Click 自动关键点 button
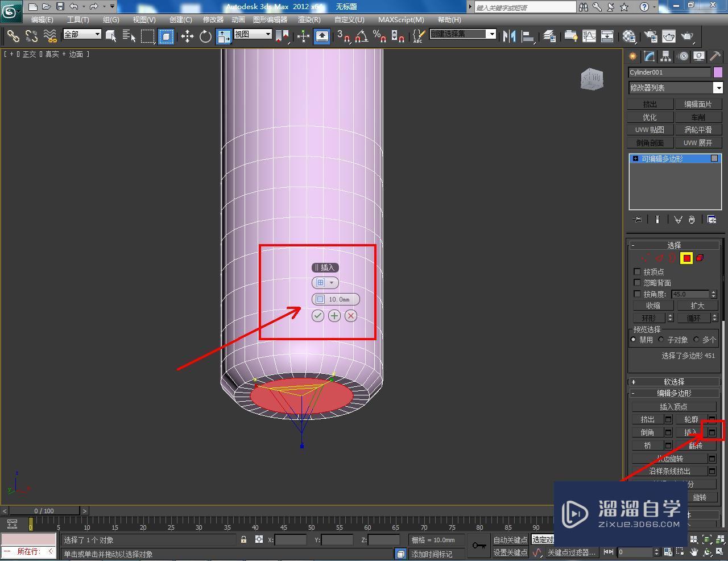The image size is (728, 561). pyautogui.click(x=510, y=540)
